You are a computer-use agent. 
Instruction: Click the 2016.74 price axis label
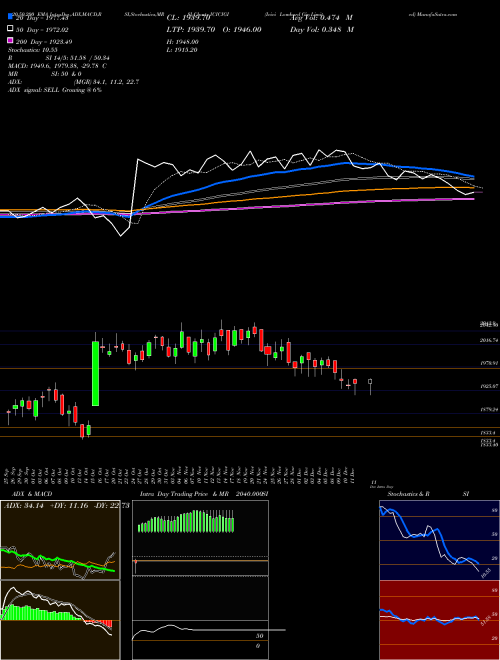click(489, 340)
